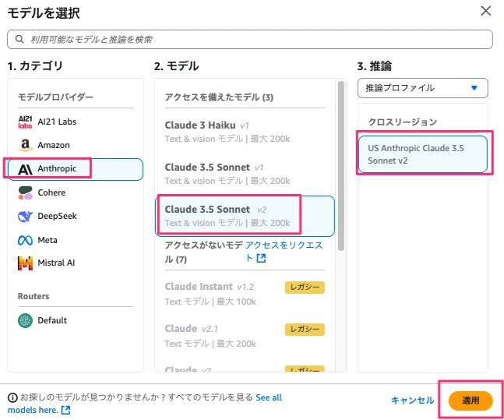Choose DeepSeek provider entry

(x=76, y=216)
